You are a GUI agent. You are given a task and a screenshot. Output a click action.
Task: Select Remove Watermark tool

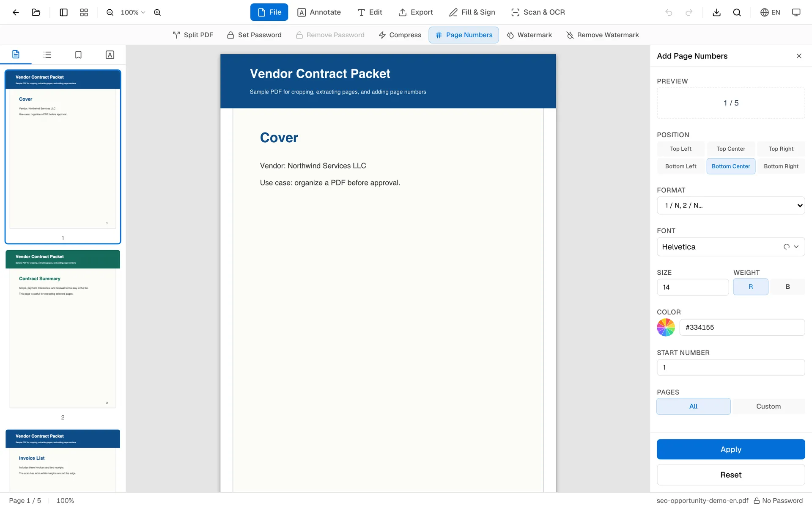tap(603, 35)
